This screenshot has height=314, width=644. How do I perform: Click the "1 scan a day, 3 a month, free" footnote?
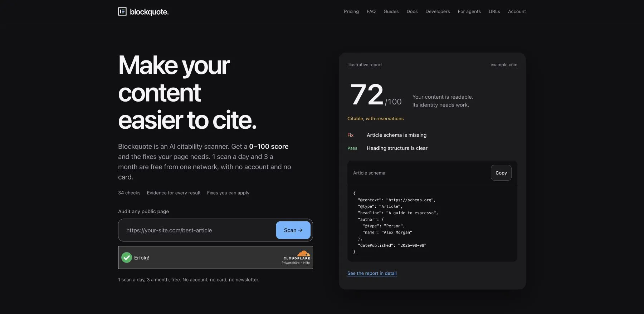pos(189,280)
